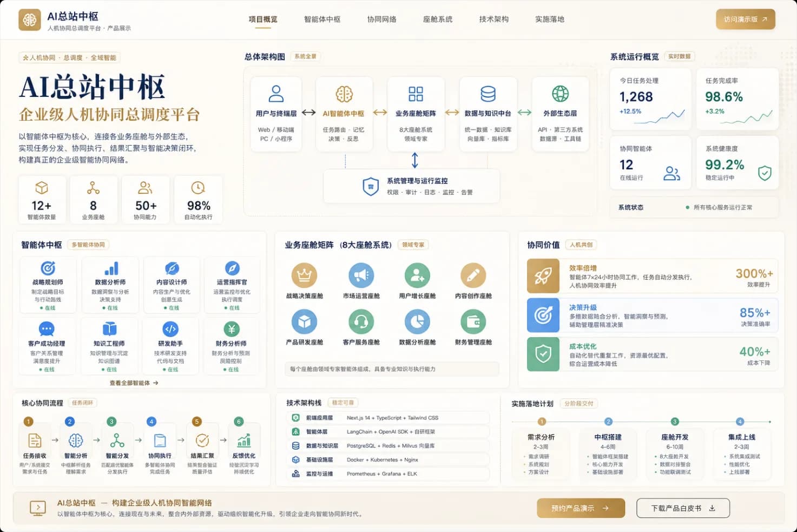Open the 技术架构 navigation tab

pyautogui.click(x=493, y=19)
